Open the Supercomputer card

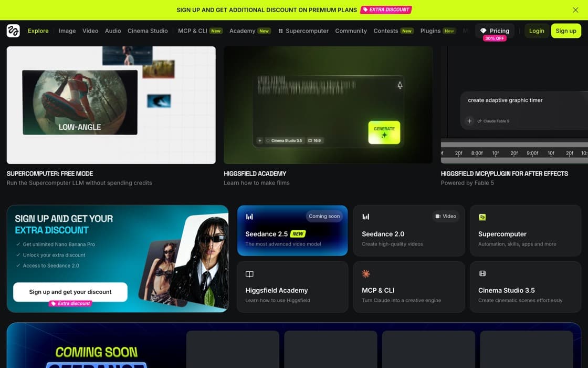(x=526, y=231)
